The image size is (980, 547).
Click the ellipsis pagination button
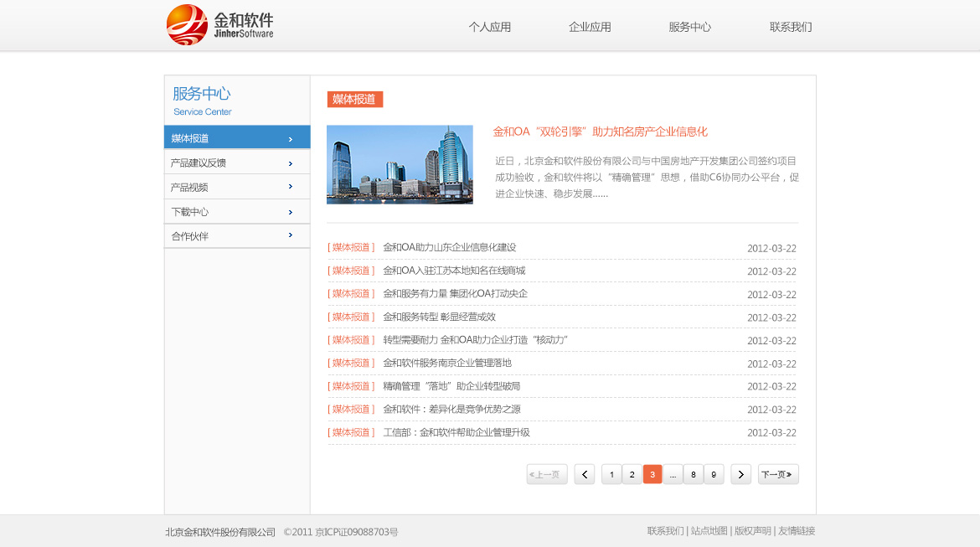pos(673,474)
